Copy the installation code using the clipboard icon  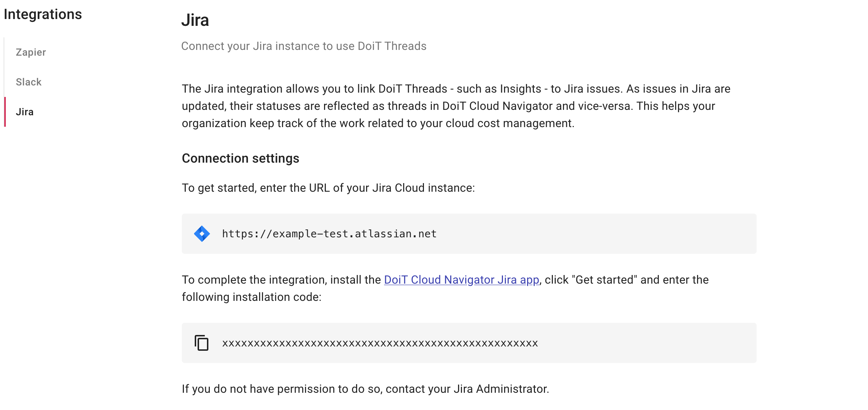pos(201,343)
